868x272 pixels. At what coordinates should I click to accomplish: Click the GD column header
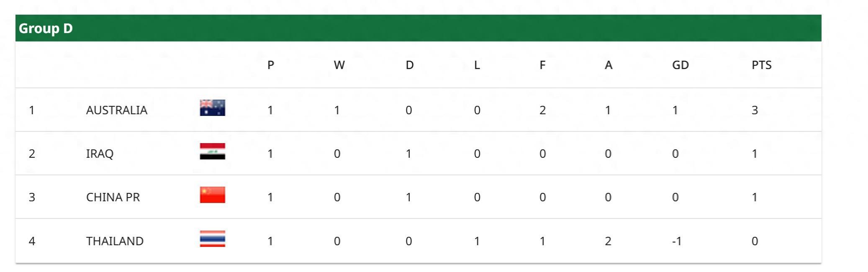pyautogui.click(x=680, y=65)
